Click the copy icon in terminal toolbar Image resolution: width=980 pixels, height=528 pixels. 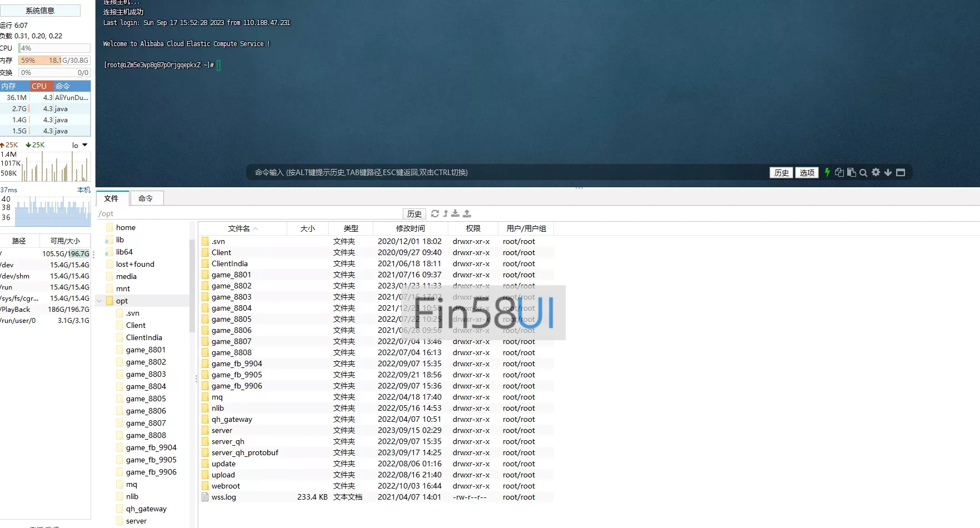839,172
